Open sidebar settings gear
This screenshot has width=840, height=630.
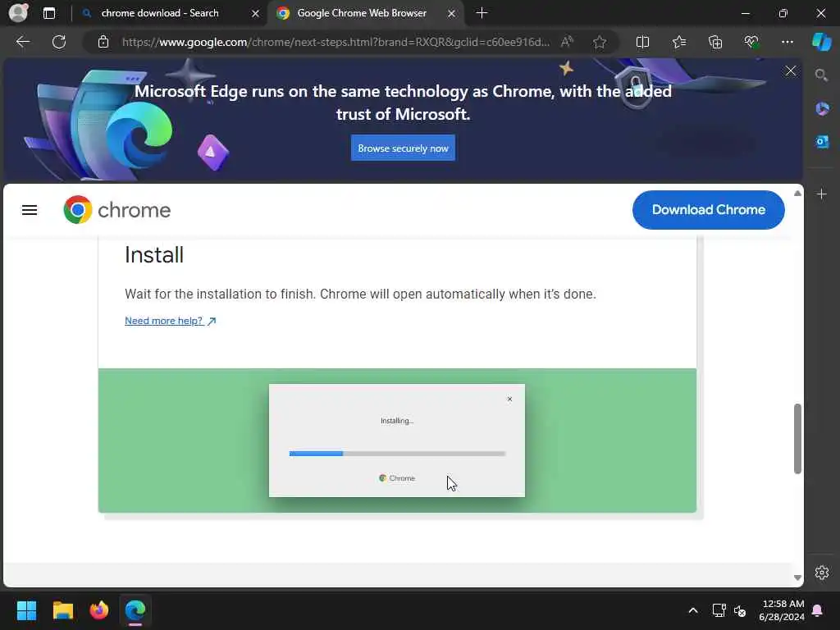(x=822, y=573)
